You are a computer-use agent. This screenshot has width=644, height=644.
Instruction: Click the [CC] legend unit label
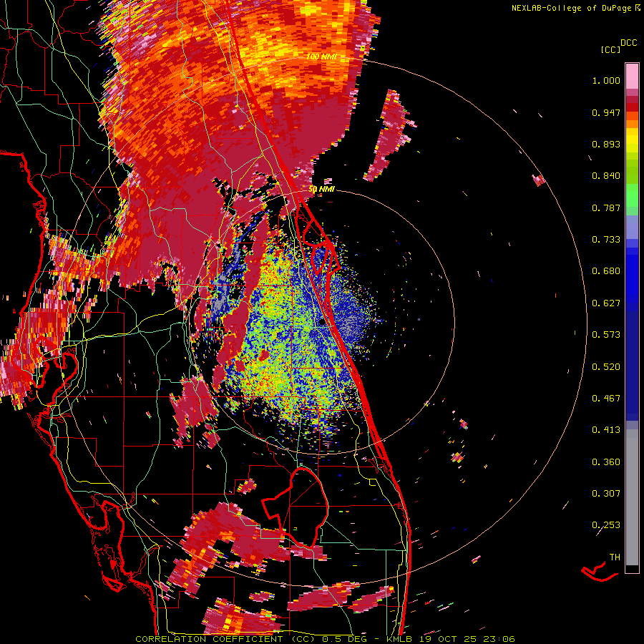click(611, 49)
